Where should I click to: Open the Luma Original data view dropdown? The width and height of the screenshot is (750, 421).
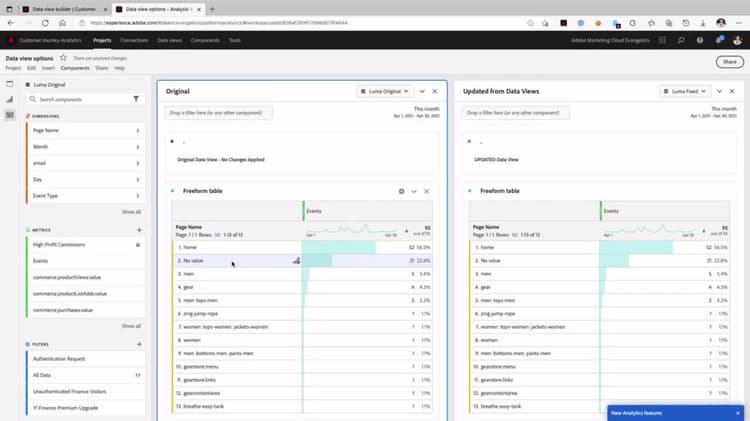(x=385, y=91)
